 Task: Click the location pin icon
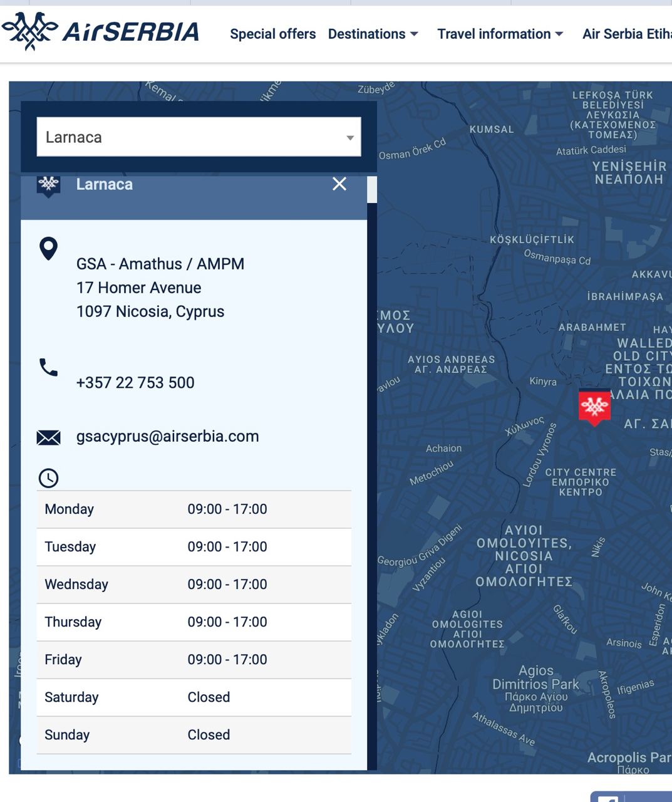point(48,249)
